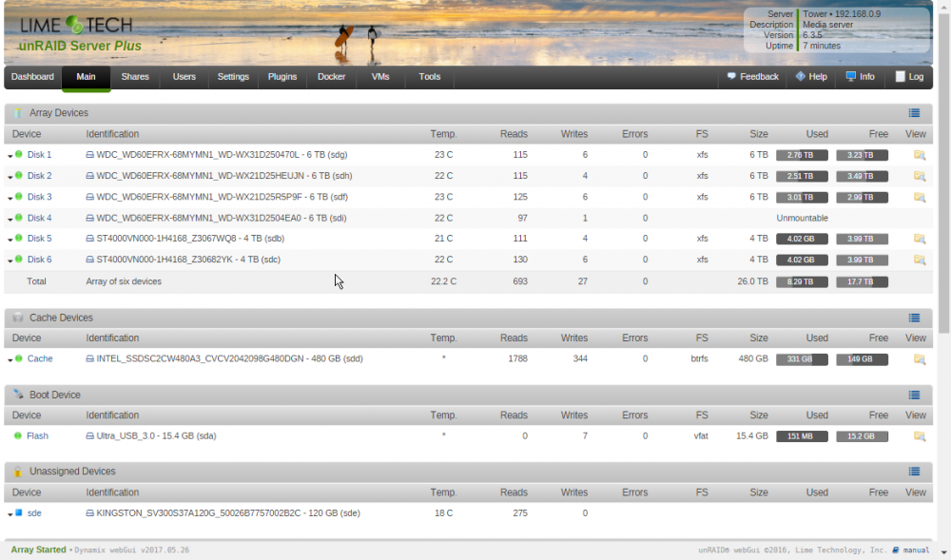Toggle Array Devices list view icon
Viewport: 951px width, 560px height.
(x=914, y=113)
